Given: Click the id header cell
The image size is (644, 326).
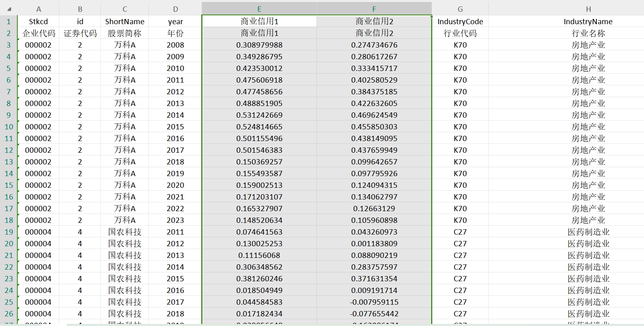Looking at the screenshot, I should (80, 21).
